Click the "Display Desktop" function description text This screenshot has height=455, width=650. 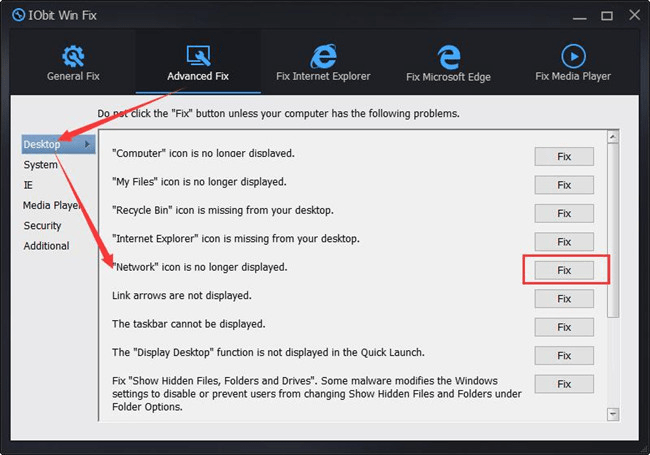tap(268, 352)
